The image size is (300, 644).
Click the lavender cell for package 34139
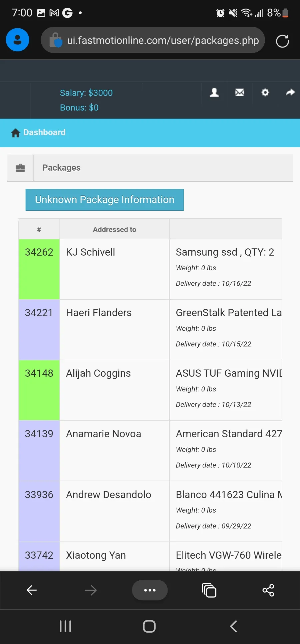tap(39, 451)
